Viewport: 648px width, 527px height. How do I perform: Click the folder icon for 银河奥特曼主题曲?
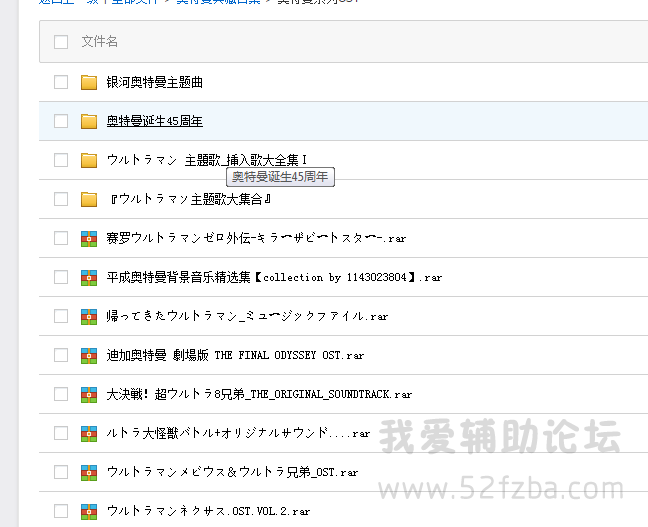click(89, 82)
